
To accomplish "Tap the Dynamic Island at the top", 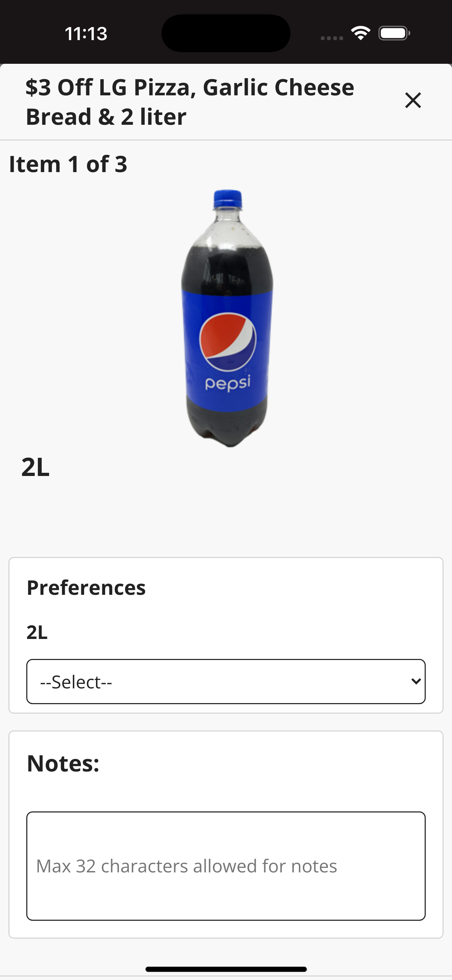I will [x=226, y=33].
